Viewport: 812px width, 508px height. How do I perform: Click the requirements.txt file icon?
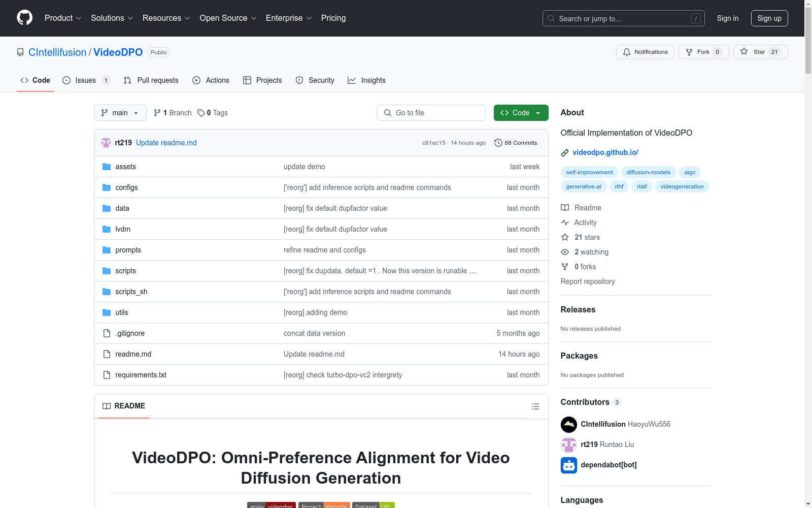pos(107,375)
